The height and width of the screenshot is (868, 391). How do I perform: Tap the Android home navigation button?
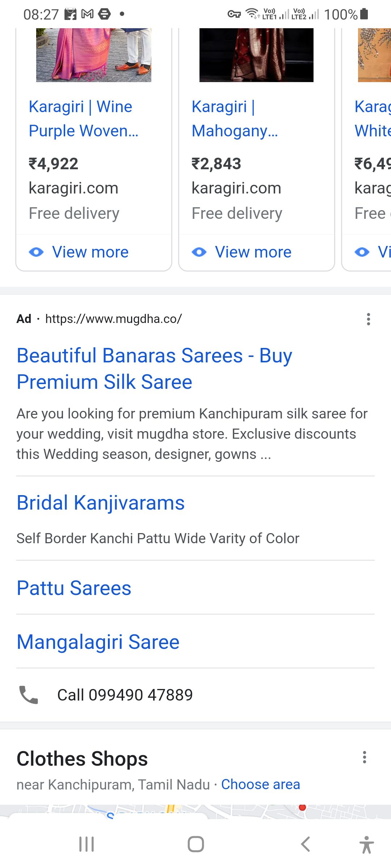tap(195, 844)
